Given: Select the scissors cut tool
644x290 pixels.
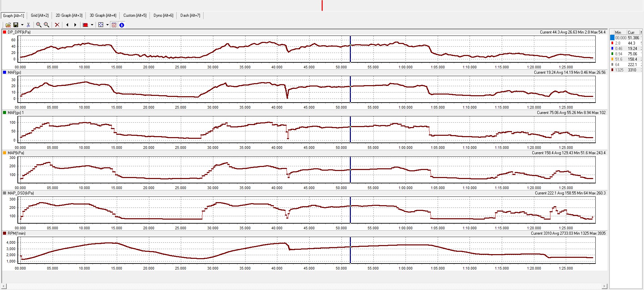Looking at the screenshot, I should click(29, 25).
